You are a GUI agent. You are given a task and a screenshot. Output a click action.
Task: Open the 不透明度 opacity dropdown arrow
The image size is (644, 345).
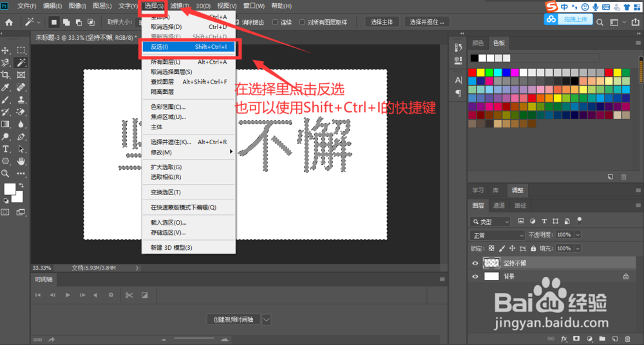578,235
